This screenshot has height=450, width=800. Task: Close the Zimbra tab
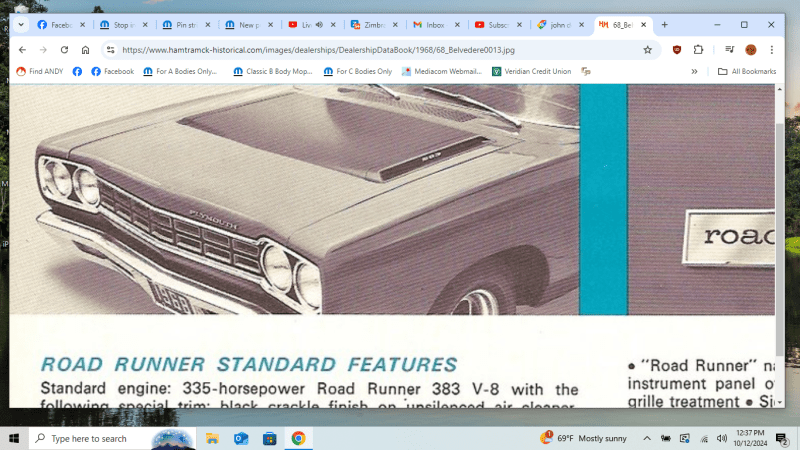pos(395,24)
